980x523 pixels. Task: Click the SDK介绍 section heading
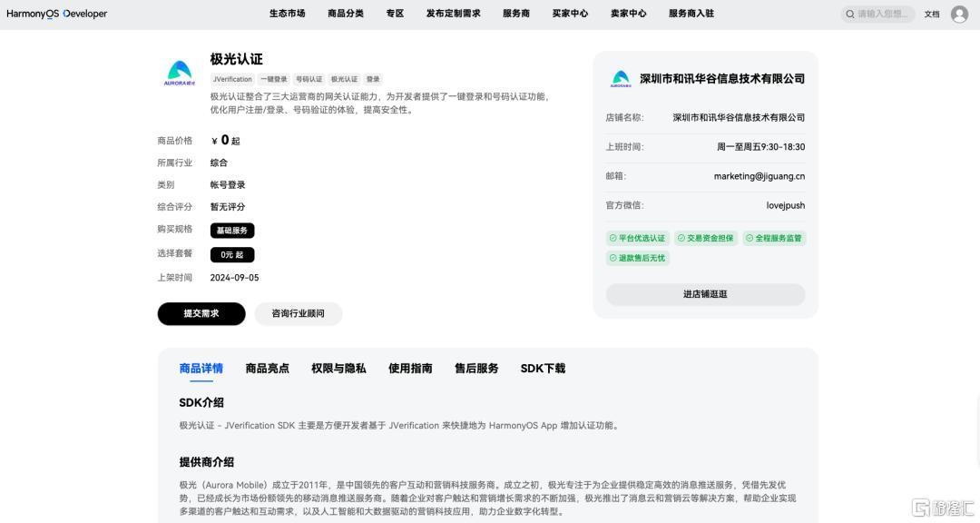[201, 403]
